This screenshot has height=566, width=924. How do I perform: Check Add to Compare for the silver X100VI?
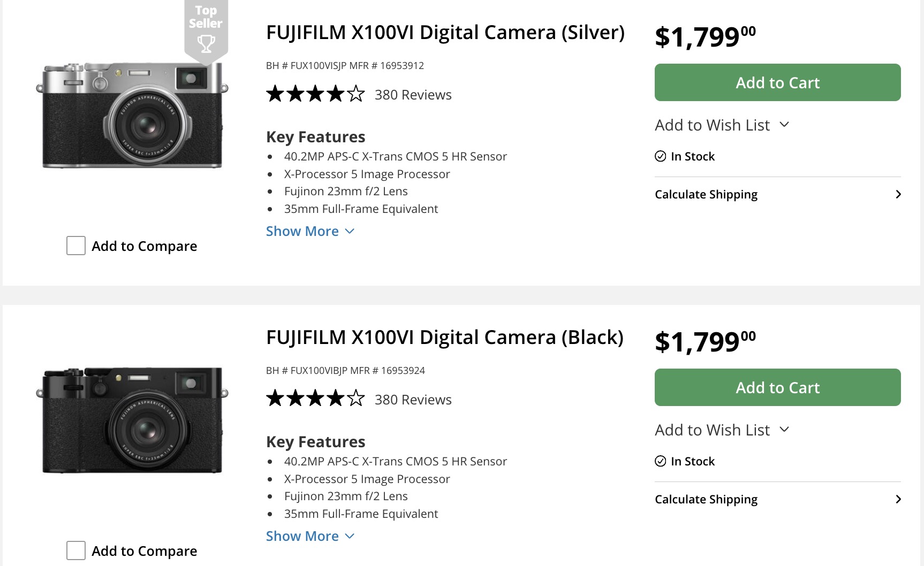click(75, 246)
